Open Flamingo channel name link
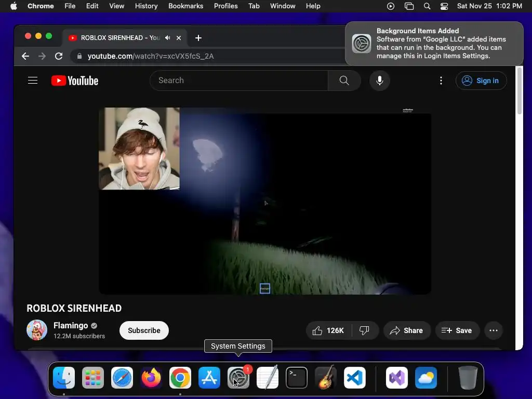532x399 pixels. (x=71, y=325)
